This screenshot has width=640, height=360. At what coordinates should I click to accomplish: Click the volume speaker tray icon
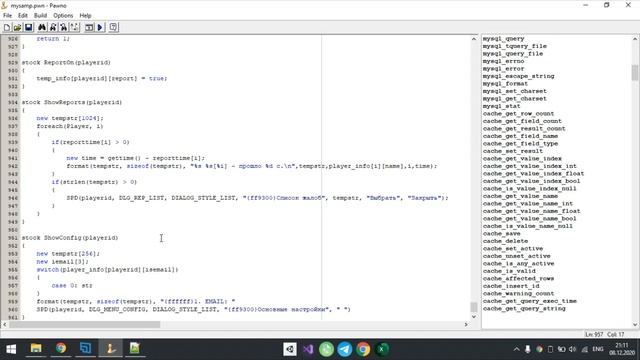(573, 349)
